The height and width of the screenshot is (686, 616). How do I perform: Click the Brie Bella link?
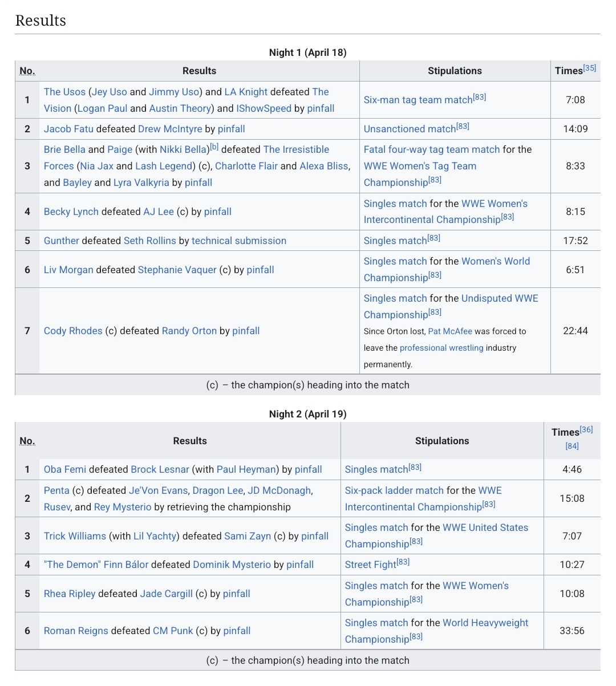coord(64,149)
